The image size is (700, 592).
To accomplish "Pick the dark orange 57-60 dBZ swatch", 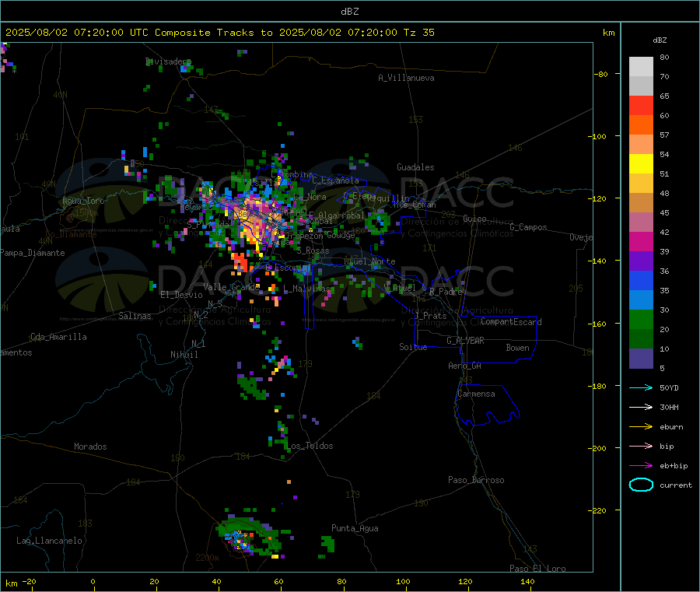I will [x=641, y=125].
